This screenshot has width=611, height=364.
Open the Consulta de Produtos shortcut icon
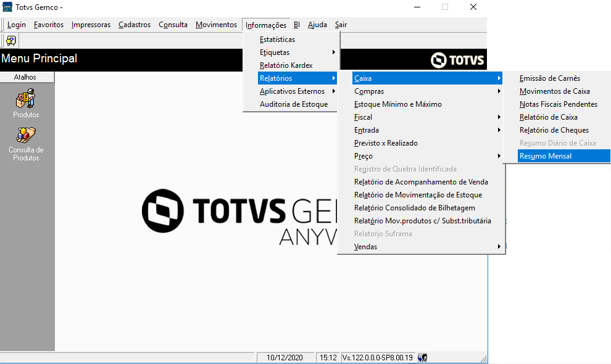26,135
